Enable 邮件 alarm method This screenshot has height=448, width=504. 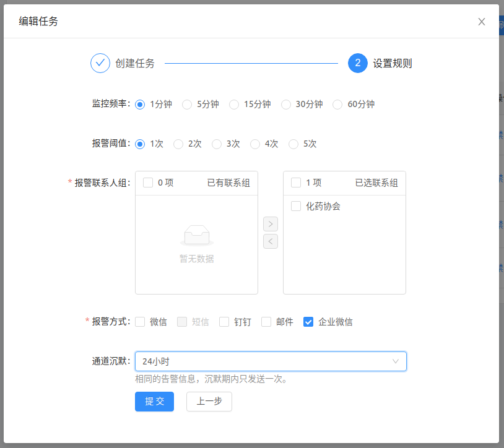coord(266,322)
